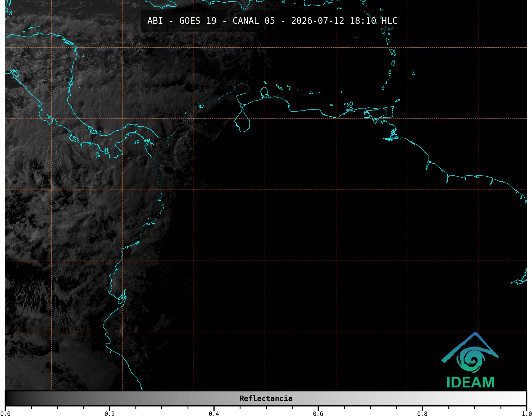Click the Reflectancia grayscale colorbar
The image size is (532, 417).
(x=266, y=398)
